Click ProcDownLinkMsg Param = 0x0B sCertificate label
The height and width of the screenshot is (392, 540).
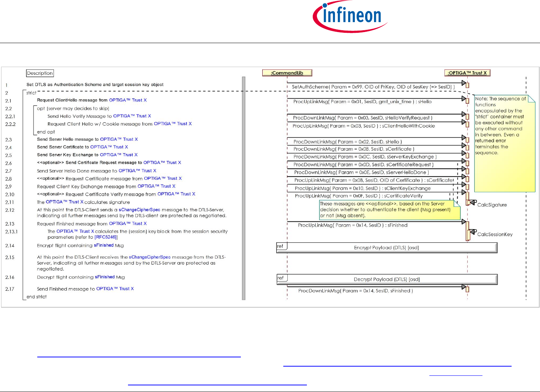point(354,149)
